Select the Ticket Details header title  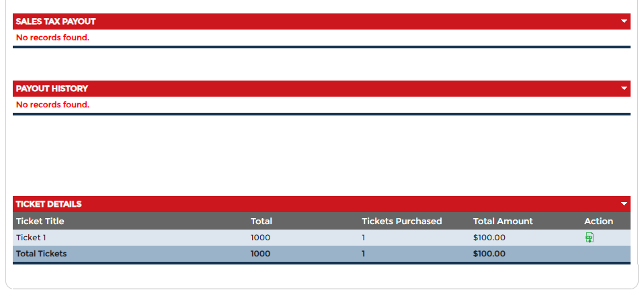48,204
